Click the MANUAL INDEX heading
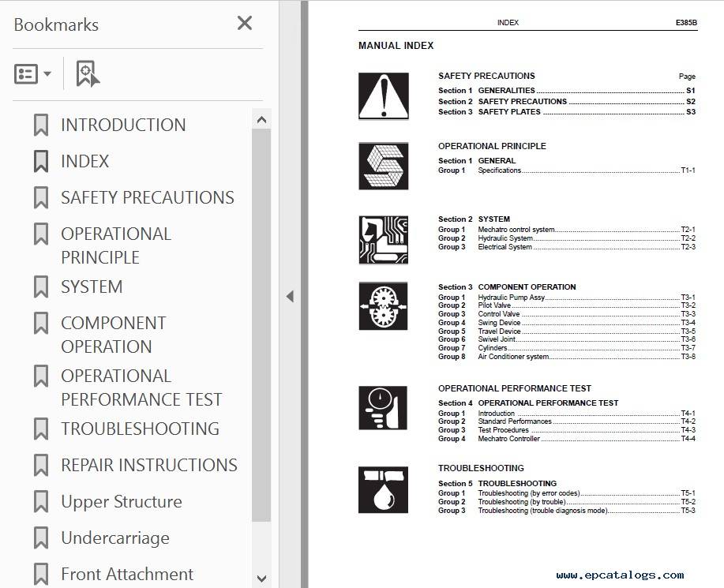Image resolution: width=724 pixels, height=588 pixels. [396, 46]
